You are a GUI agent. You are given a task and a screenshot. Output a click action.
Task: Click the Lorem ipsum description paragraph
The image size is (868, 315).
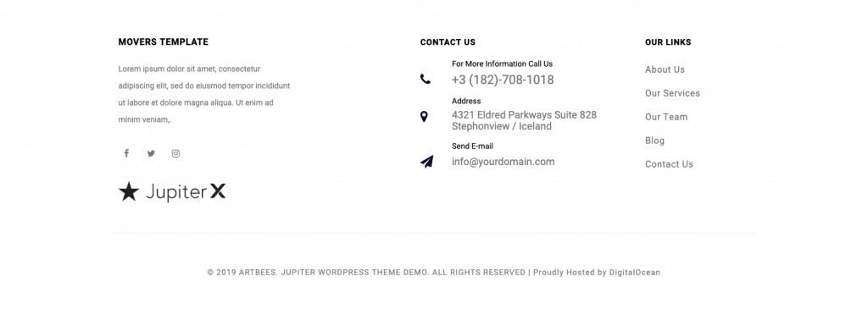click(x=204, y=94)
